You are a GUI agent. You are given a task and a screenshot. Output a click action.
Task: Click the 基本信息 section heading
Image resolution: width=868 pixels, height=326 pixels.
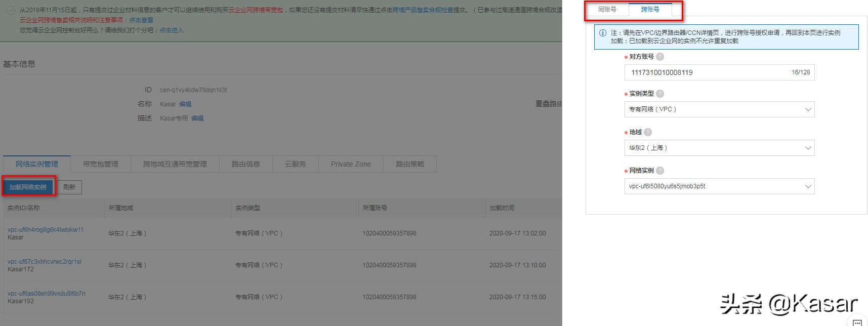[x=19, y=64]
